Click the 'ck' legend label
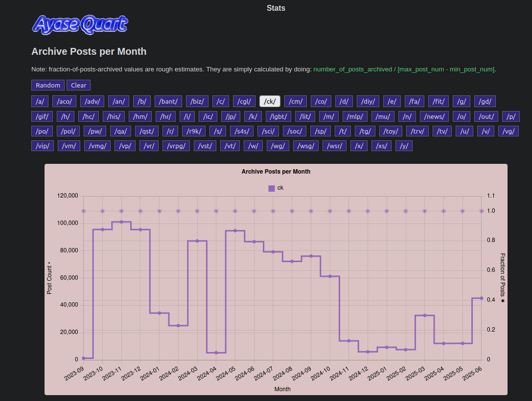This screenshot has height=401, width=532. [280, 188]
